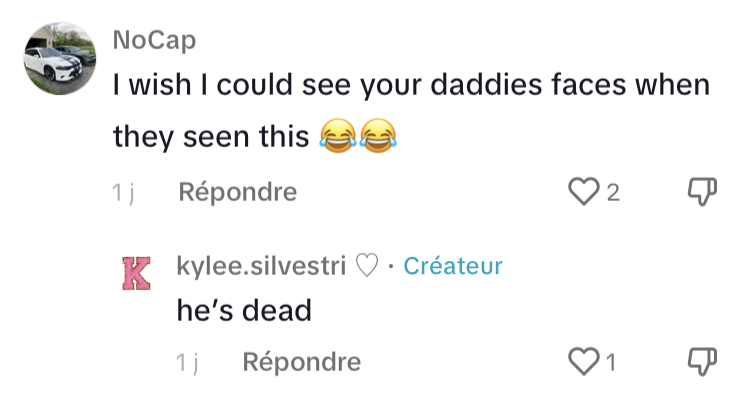Open the pink K avatar of kylee.silvestri
This screenshot has width=750, height=402.
coord(136,273)
